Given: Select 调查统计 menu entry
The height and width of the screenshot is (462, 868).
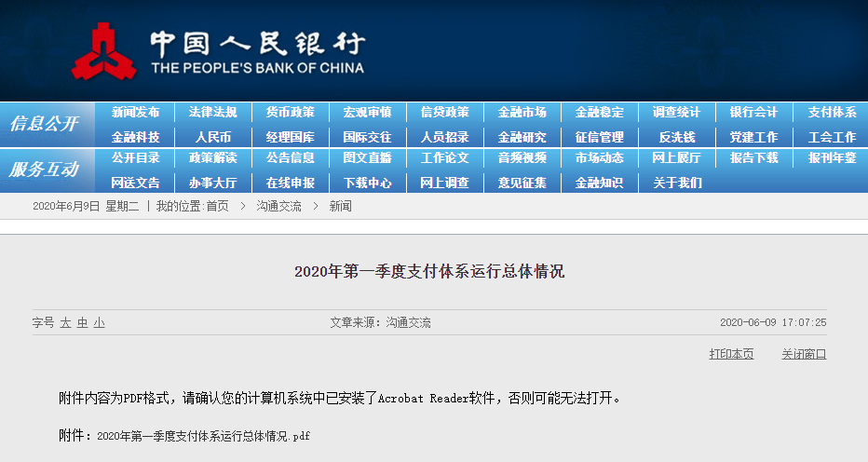Looking at the screenshot, I should 676,113.
